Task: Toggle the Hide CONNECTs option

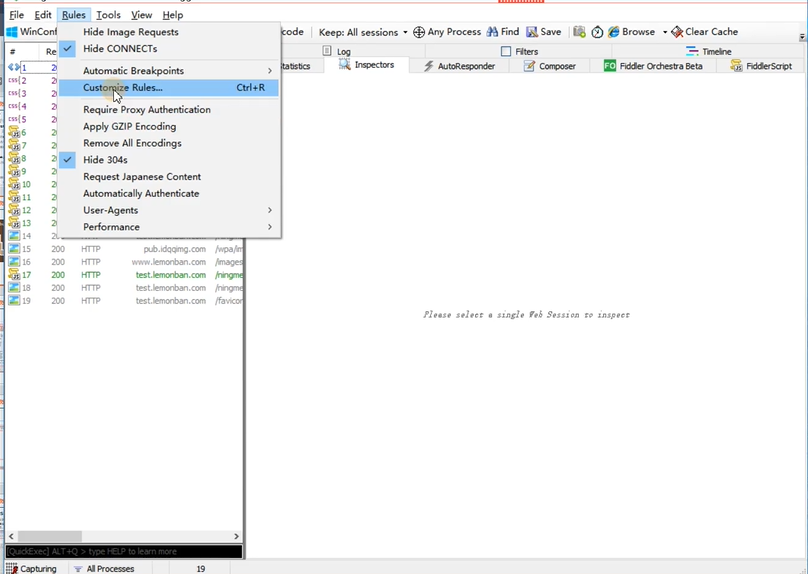Action: point(120,48)
